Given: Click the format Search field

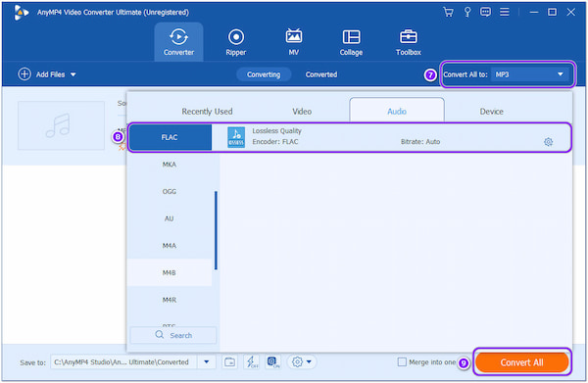Looking at the screenshot, I should 173,335.
